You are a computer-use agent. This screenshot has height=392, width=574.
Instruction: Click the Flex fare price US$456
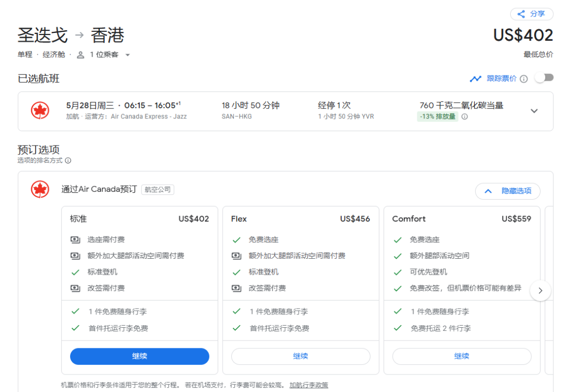pyautogui.click(x=354, y=219)
